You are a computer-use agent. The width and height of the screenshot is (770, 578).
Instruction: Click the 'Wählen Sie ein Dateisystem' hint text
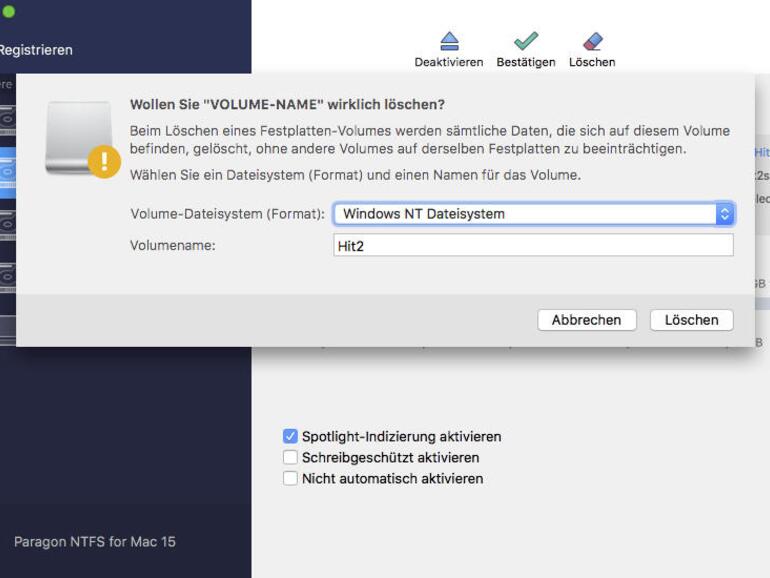[x=356, y=175]
